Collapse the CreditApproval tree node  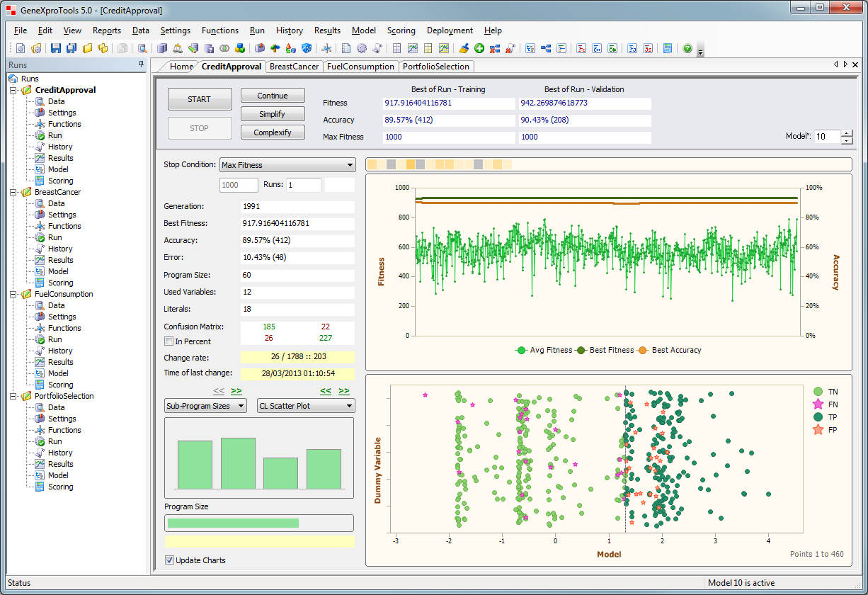click(13, 90)
